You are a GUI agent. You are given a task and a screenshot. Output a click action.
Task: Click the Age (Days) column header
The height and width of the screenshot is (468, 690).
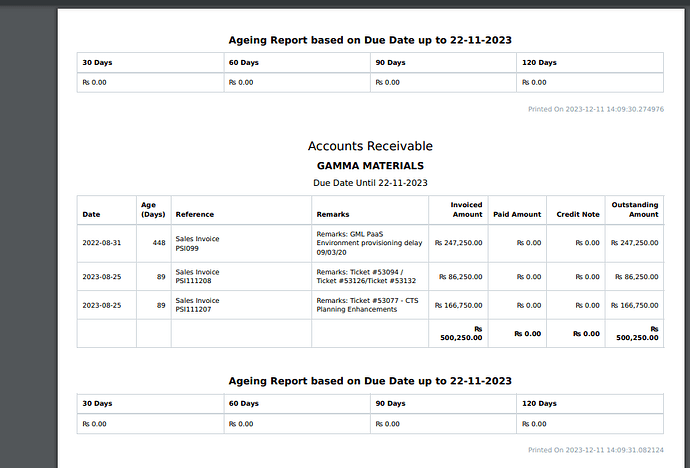153,210
